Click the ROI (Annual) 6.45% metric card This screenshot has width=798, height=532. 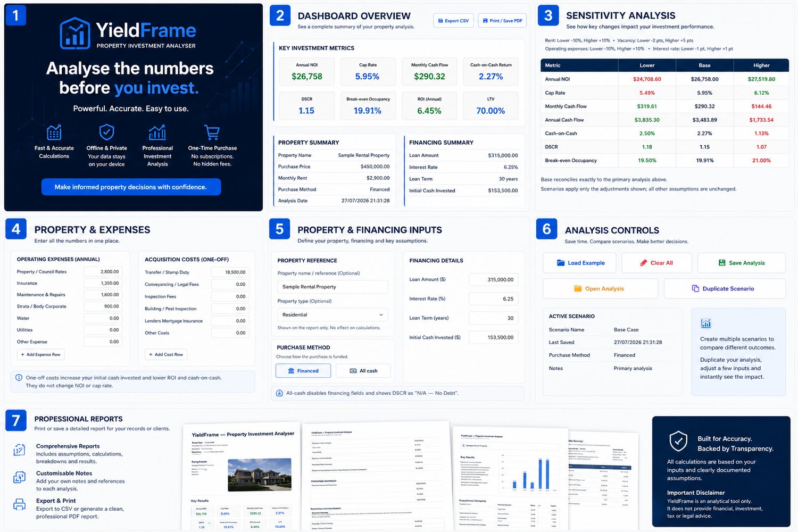(429, 106)
